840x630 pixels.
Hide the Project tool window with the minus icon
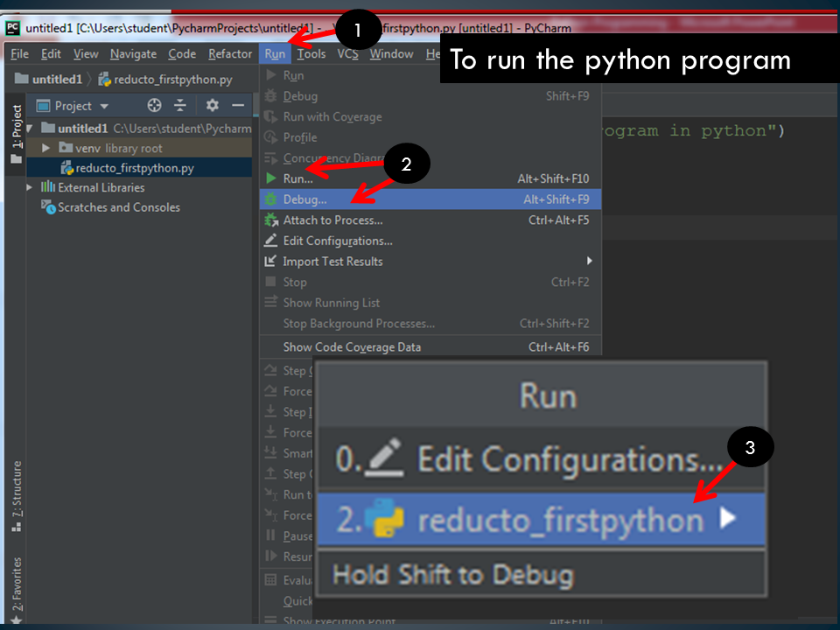click(x=238, y=105)
